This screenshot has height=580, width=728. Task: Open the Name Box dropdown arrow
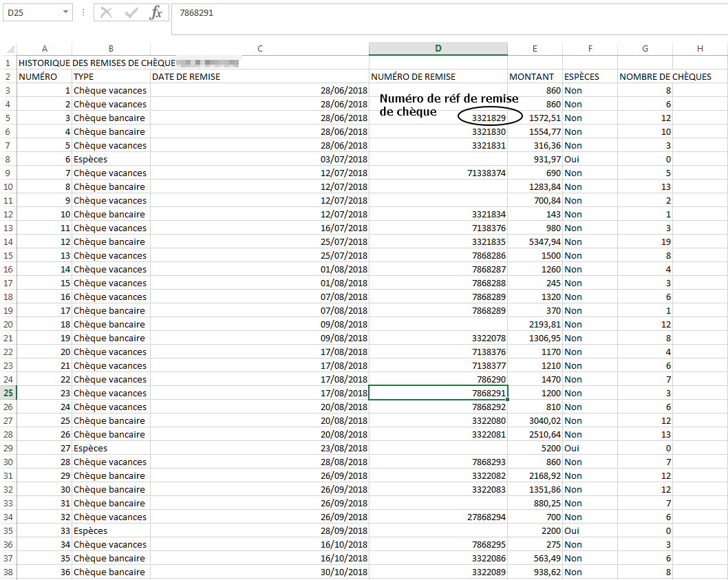[65, 12]
